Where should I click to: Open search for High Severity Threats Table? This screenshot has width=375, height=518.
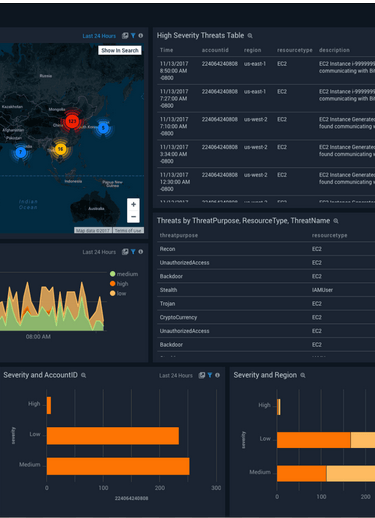[250, 36]
